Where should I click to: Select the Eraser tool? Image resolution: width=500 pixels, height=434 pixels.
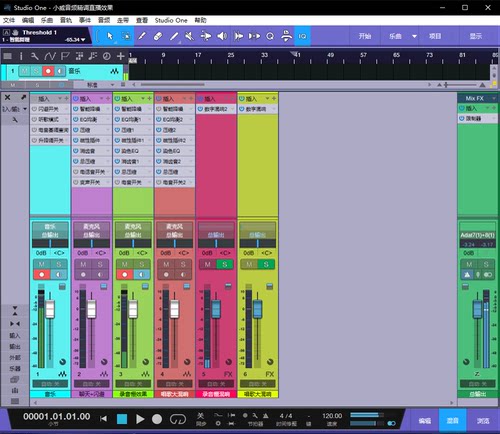(158, 36)
